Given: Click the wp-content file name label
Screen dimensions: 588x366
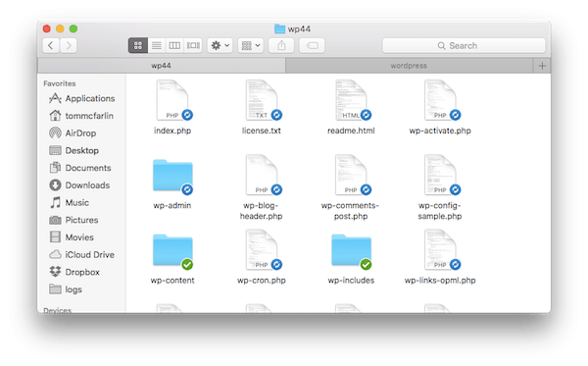Looking at the screenshot, I should [x=172, y=281].
